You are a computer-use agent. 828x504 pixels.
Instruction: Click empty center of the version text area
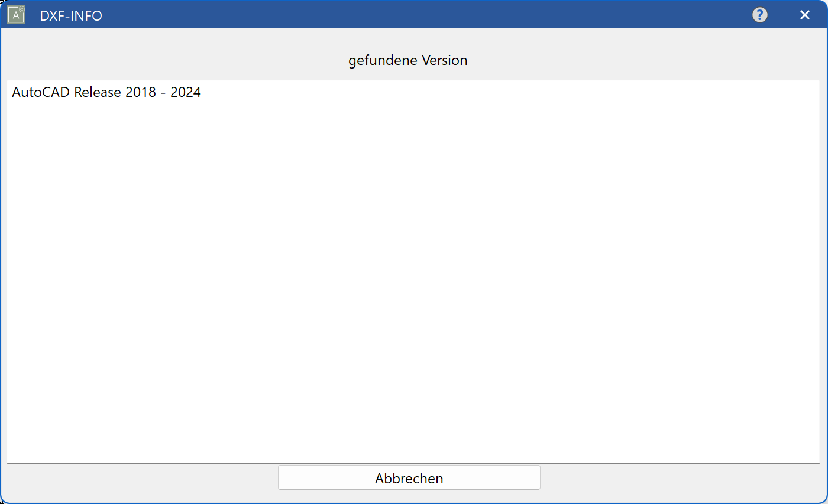coord(413,272)
